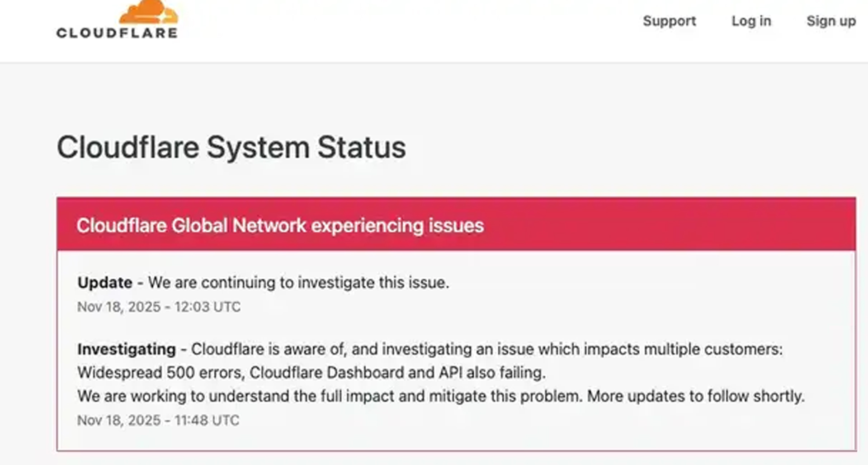This screenshot has height=465, width=868.
Task: Click the 'continuing to investigate this issue' text
Action: [x=325, y=283]
